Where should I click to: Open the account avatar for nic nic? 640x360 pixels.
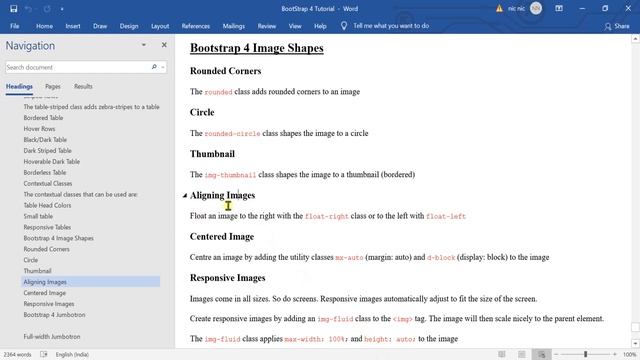click(536, 9)
